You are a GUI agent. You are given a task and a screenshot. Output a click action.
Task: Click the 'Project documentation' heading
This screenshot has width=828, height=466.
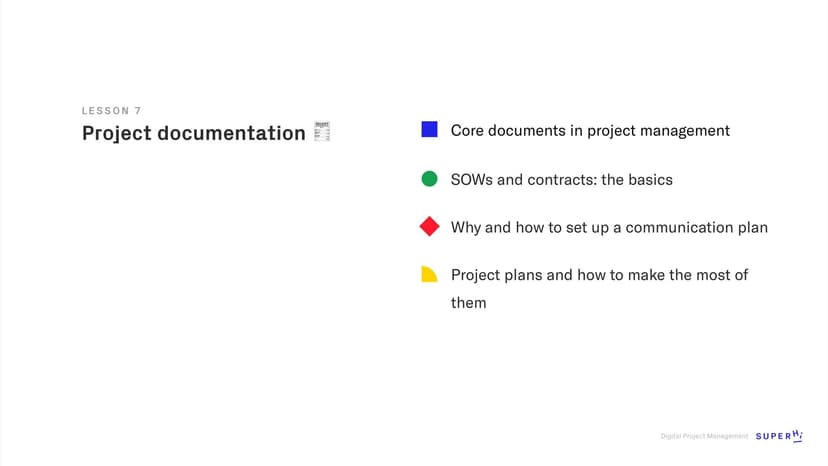pos(193,133)
